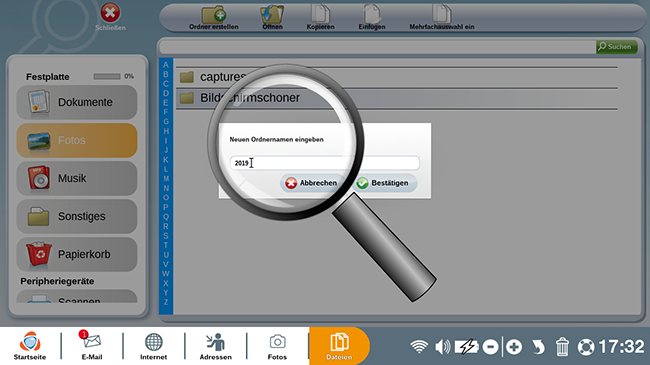The width and height of the screenshot is (650, 365).
Task: Open Internet globe in bottom bar
Action: [x=153, y=346]
